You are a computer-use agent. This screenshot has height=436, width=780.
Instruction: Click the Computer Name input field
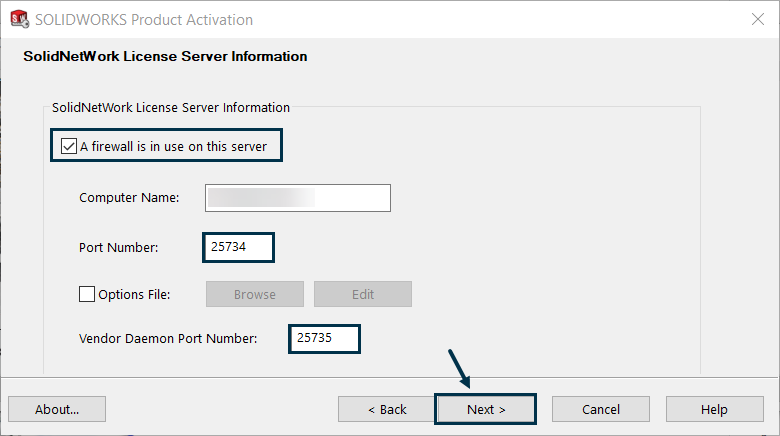coord(298,198)
